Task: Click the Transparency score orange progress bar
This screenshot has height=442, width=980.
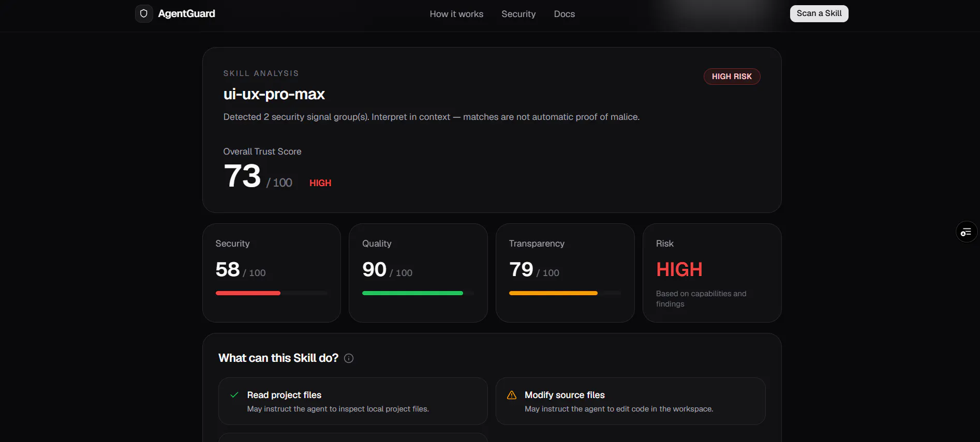Action: [x=553, y=293]
